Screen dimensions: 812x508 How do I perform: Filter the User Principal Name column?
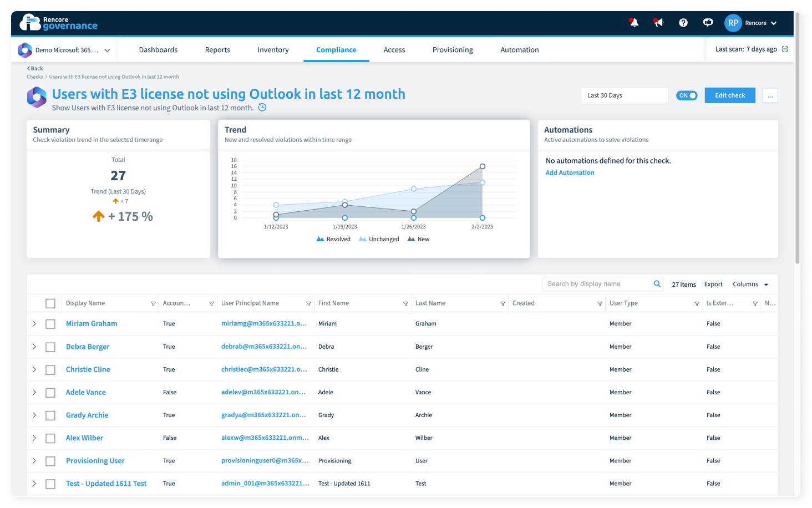308,304
